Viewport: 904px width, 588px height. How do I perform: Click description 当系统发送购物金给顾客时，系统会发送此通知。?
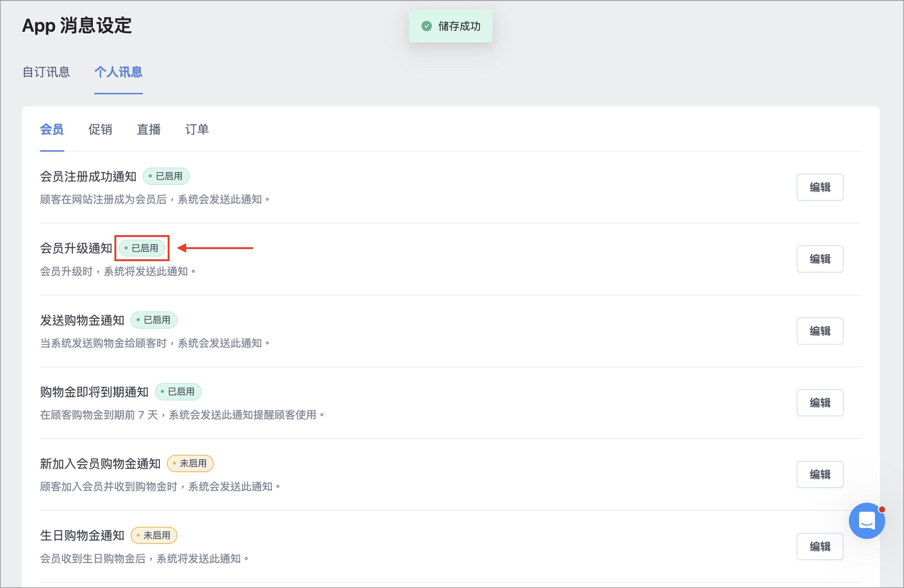pos(155,343)
